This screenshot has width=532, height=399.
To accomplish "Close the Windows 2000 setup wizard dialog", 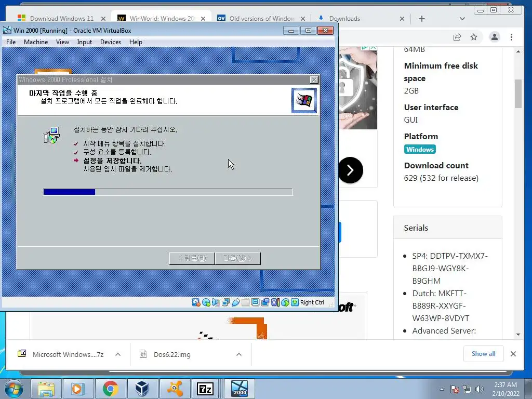I will click(x=314, y=79).
